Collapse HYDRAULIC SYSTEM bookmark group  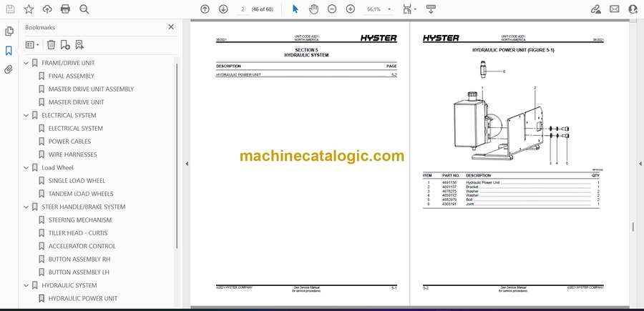26,285
